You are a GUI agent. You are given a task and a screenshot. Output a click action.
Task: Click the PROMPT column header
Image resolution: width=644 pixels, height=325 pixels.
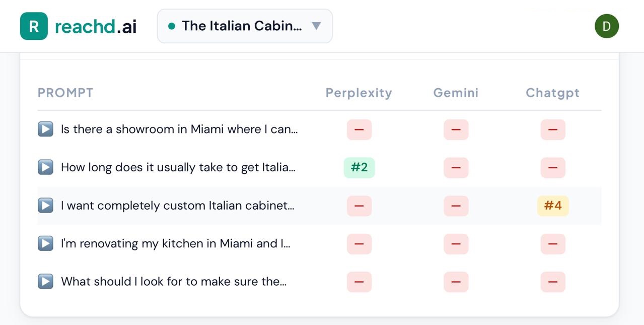[65, 93]
